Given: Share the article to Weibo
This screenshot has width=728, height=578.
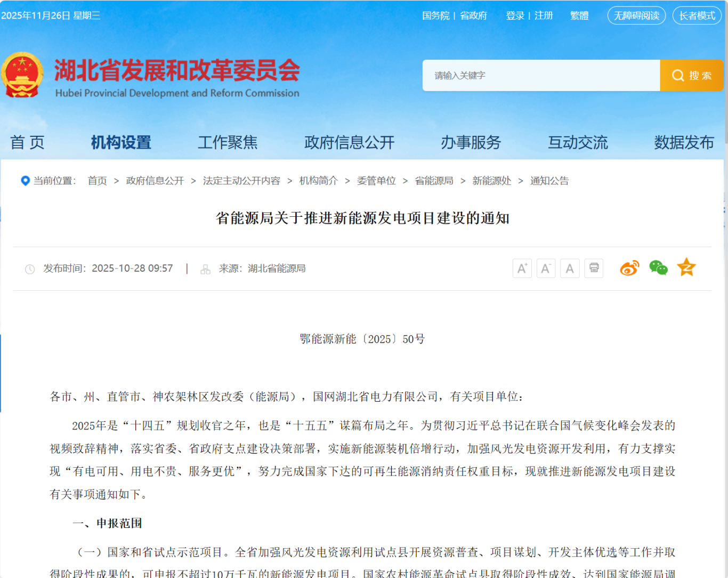Looking at the screenshot, I should click(629, 268).
